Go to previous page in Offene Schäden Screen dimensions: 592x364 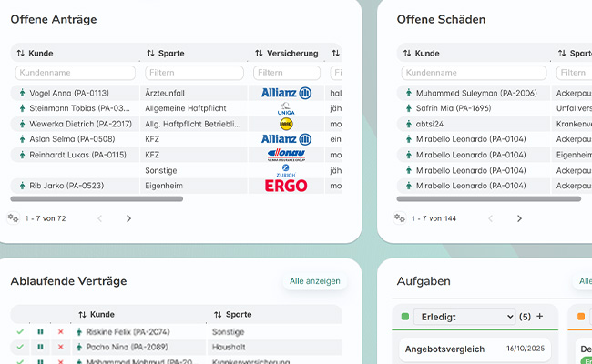tap(490, 218)
